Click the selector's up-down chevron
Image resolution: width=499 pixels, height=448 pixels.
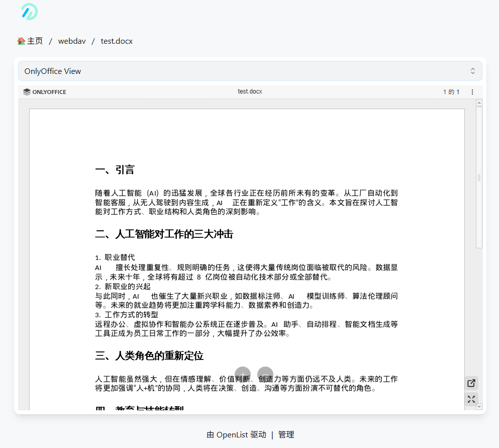tap(473, 71)
